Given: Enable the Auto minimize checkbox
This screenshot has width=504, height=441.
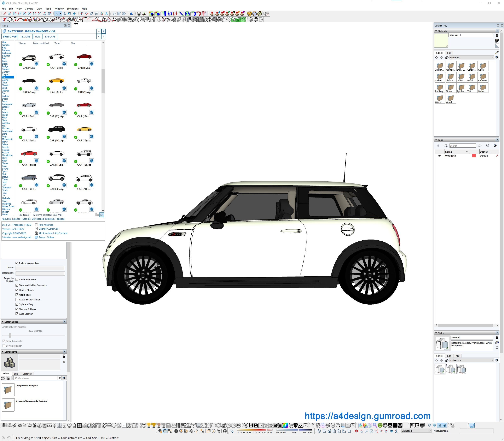Looking at the screenshot, I should click(36, 225).
